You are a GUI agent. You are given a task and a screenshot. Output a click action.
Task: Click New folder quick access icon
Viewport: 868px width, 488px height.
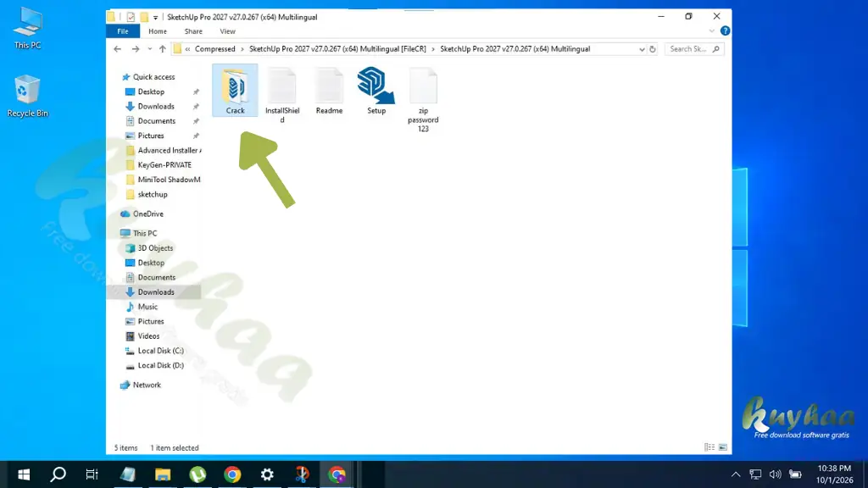pyautogui.click(x=144, y=17)
